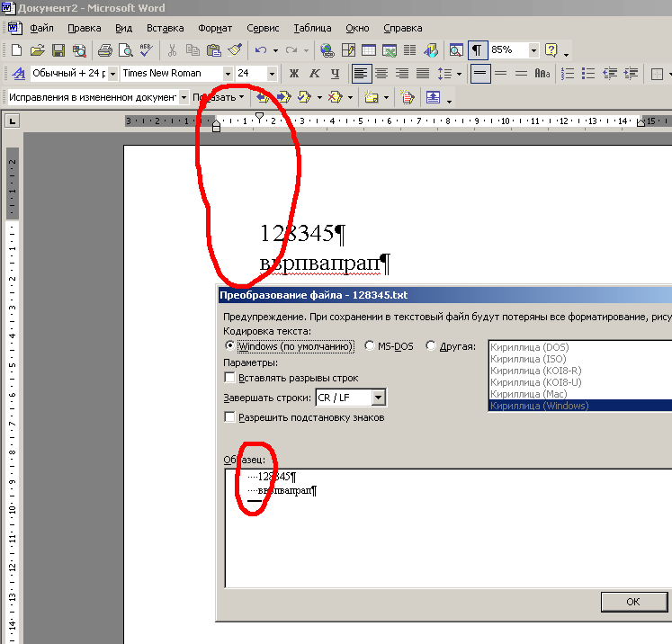Open Times New Roman font dropdown
672x644 pixels.
(x=228, y=74)
